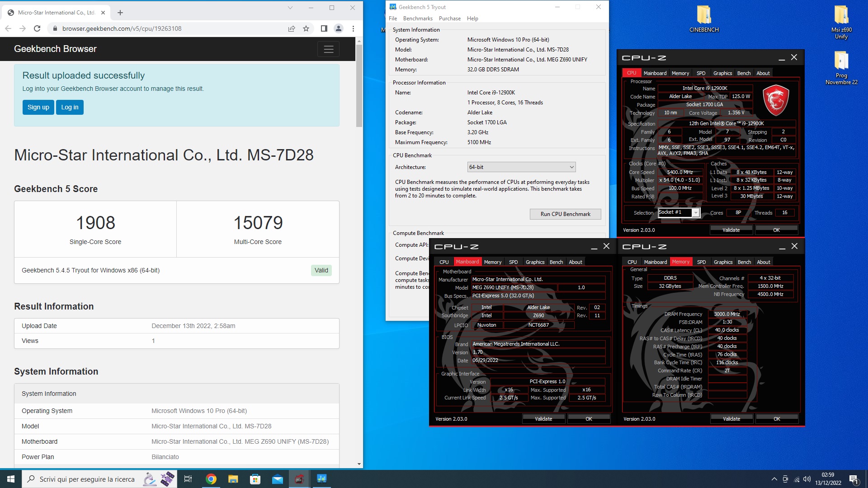Viewport: 868px width, 488px height.
Task: Click Validate in the Mainboard CPU-Z window
Action: 543,419
